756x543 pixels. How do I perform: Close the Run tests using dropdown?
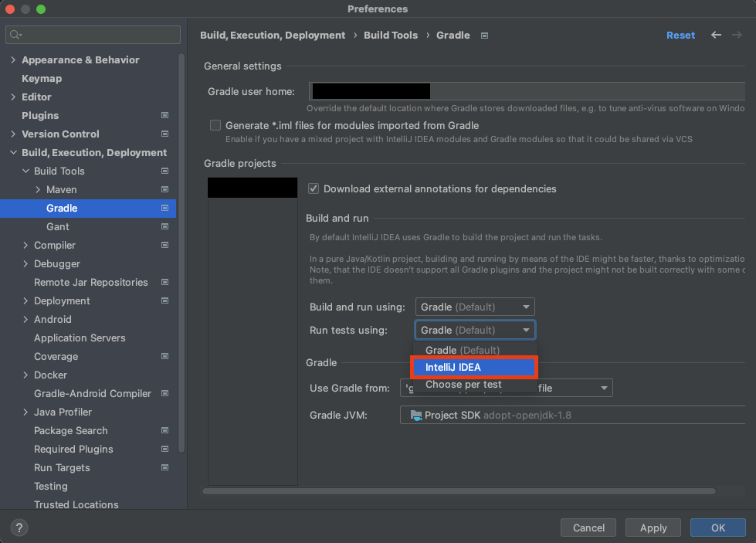[x=475, y=330]
